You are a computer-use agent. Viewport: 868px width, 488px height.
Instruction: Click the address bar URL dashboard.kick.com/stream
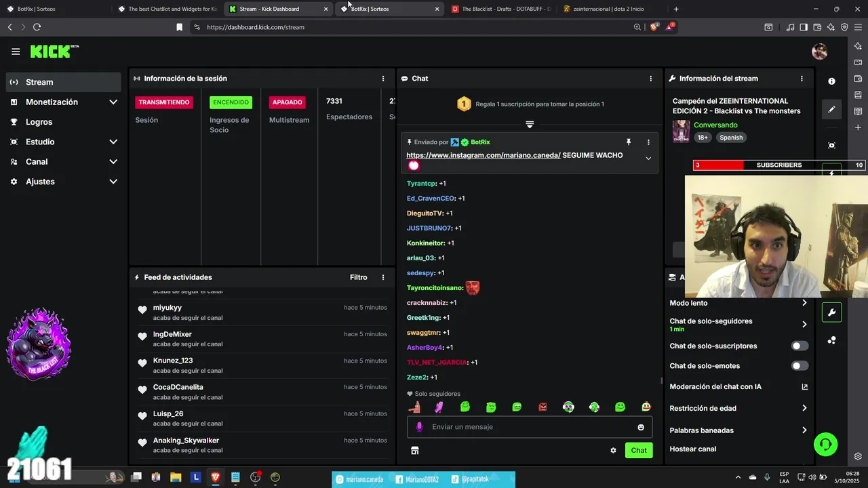pos(256,27)
